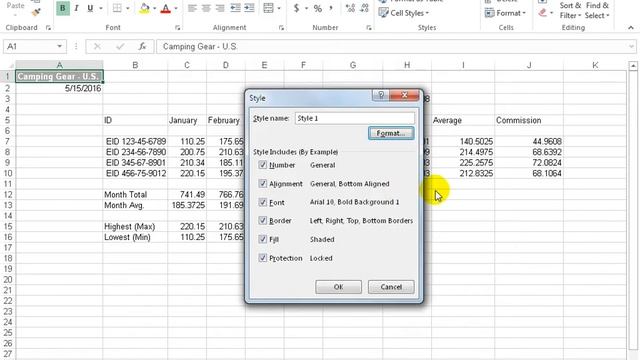Click the Format... button in Style dialog
This screenshot has width=640, height=360.
[391, 133]
